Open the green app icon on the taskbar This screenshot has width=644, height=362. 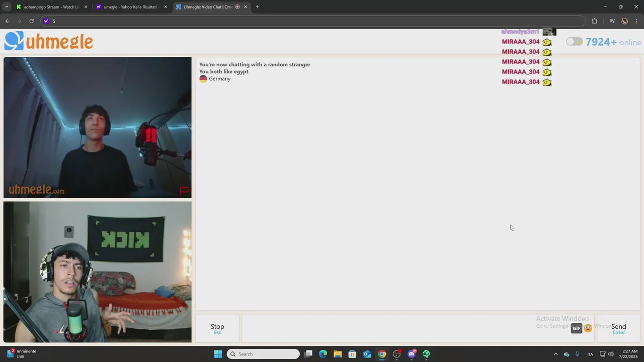coord(426,354)
